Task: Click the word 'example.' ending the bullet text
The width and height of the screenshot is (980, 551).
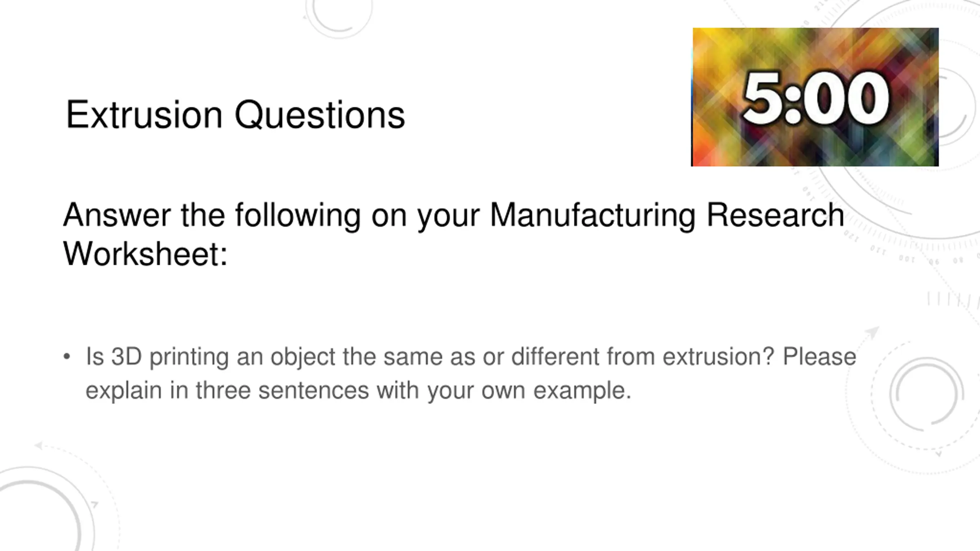Action: coord(582,391)
